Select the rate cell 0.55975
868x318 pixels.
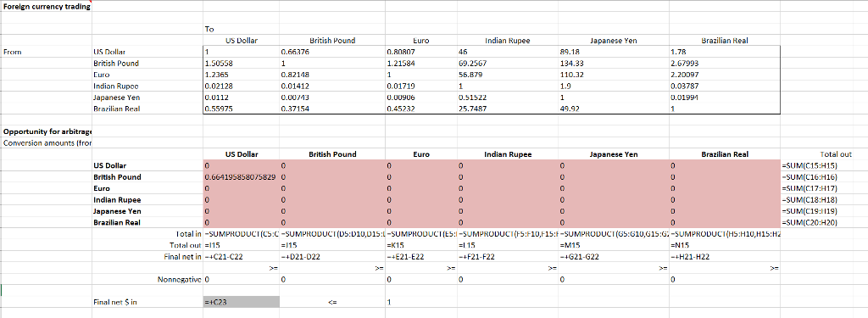click(x=241, y=109)
